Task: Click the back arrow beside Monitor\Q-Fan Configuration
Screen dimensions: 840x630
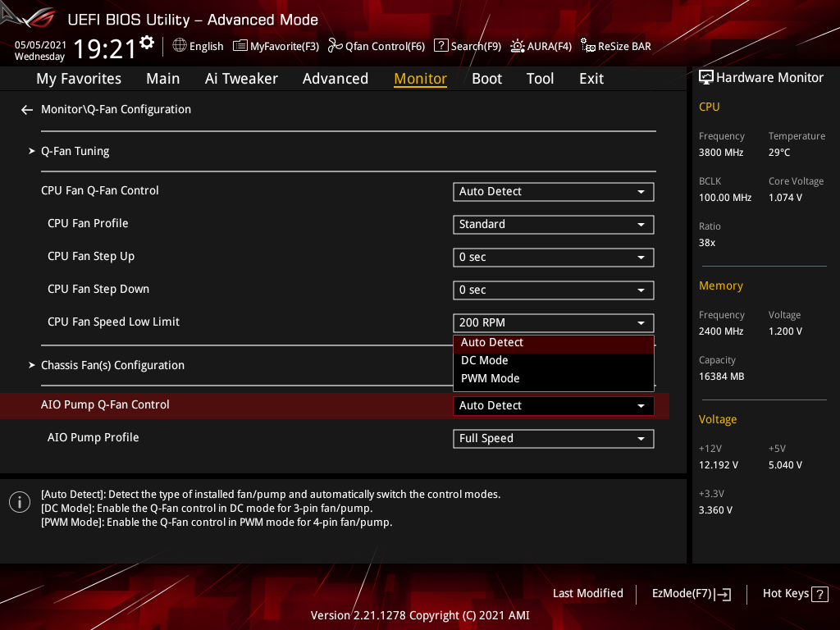Action: [27, 110]
